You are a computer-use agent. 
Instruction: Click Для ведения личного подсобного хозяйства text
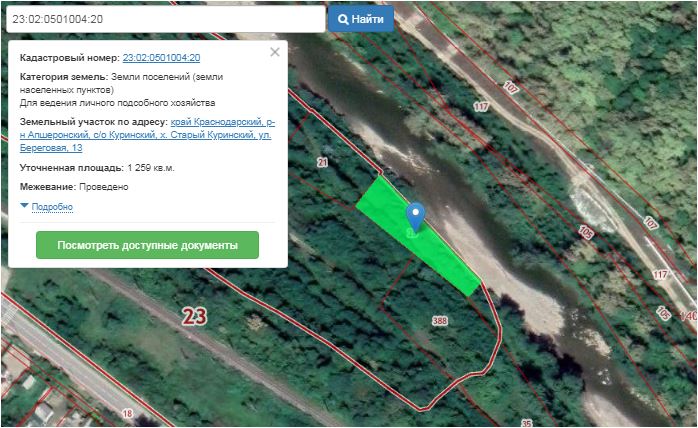118,103
